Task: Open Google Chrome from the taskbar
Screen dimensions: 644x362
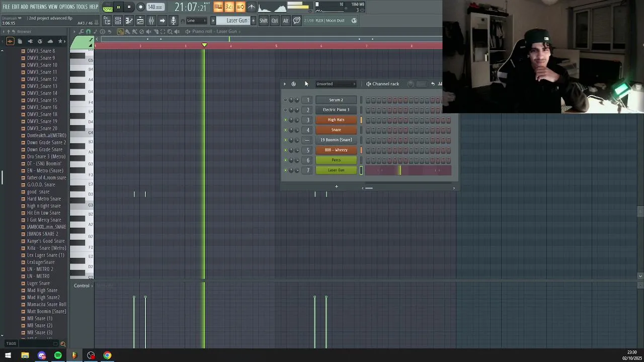Action: point(107,355)
